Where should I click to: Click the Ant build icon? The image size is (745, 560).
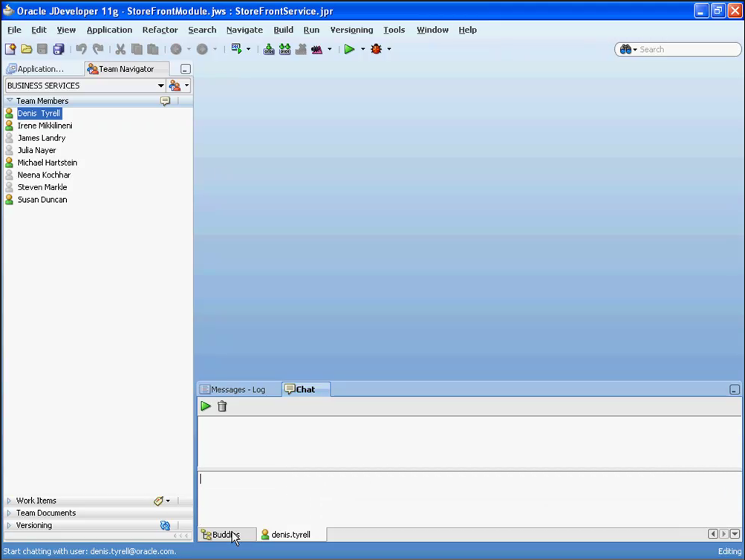(317, 49)
